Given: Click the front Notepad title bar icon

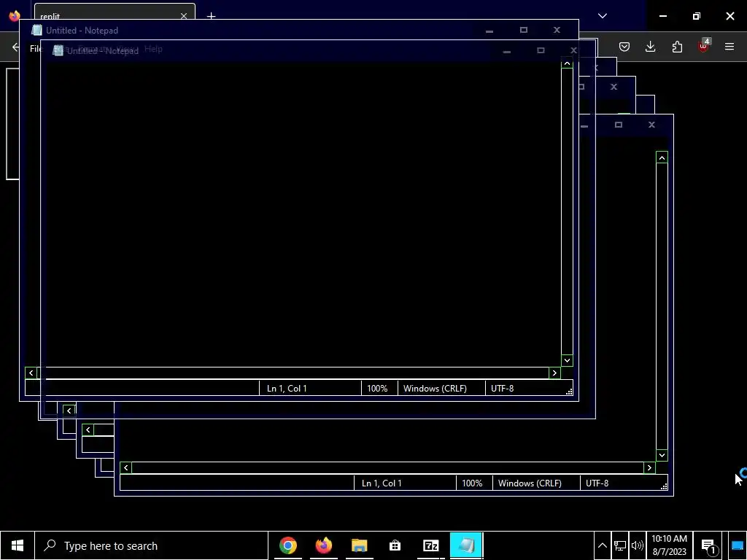Looking at the screenshot, I should pyautogui.click(x=36, y=30).
